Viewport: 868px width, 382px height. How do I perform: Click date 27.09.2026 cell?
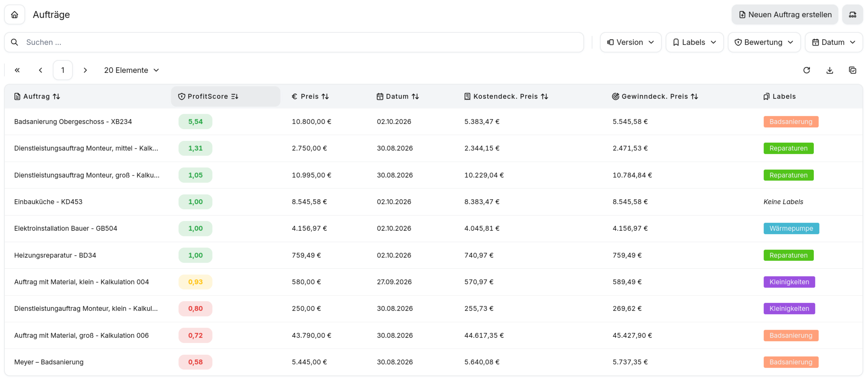[x=394, y=282]
